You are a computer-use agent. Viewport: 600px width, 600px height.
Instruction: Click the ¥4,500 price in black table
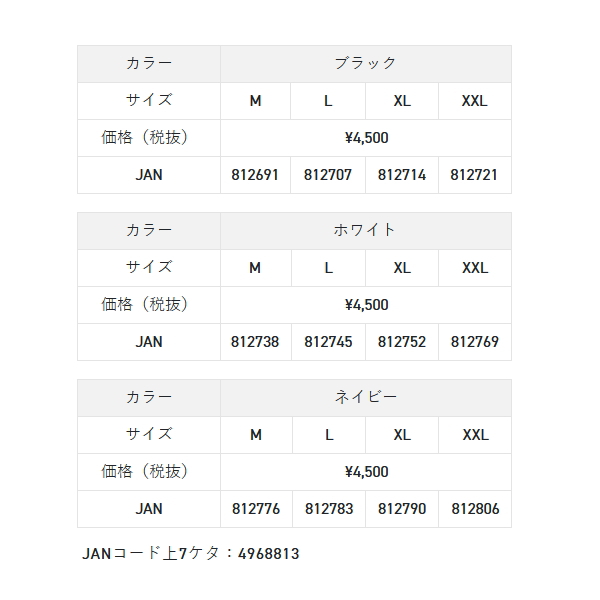[x=366, y=138]
